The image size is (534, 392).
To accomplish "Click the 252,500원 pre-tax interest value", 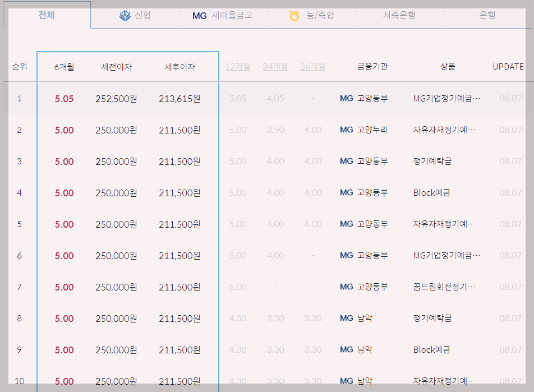I will 117,99.
